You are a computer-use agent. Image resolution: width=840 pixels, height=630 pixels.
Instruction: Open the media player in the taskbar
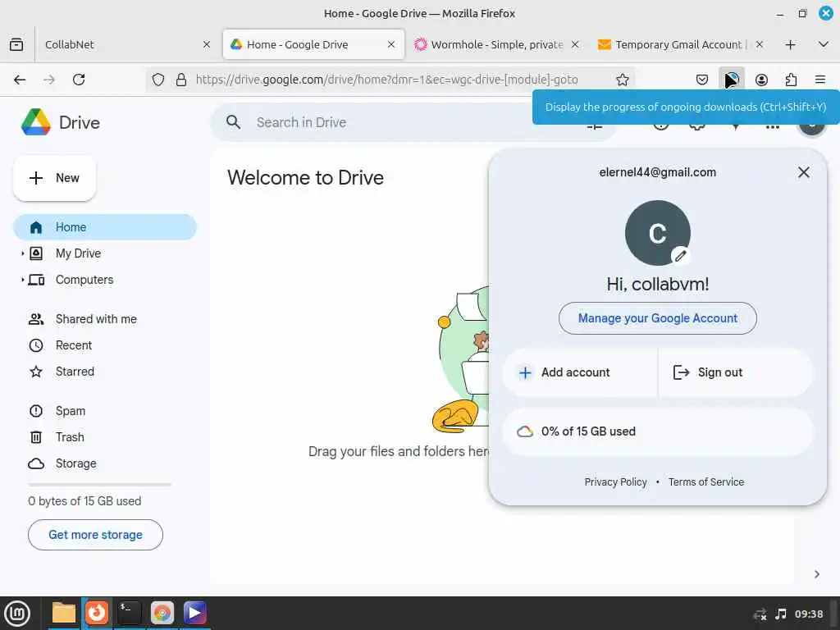[194, 613]
